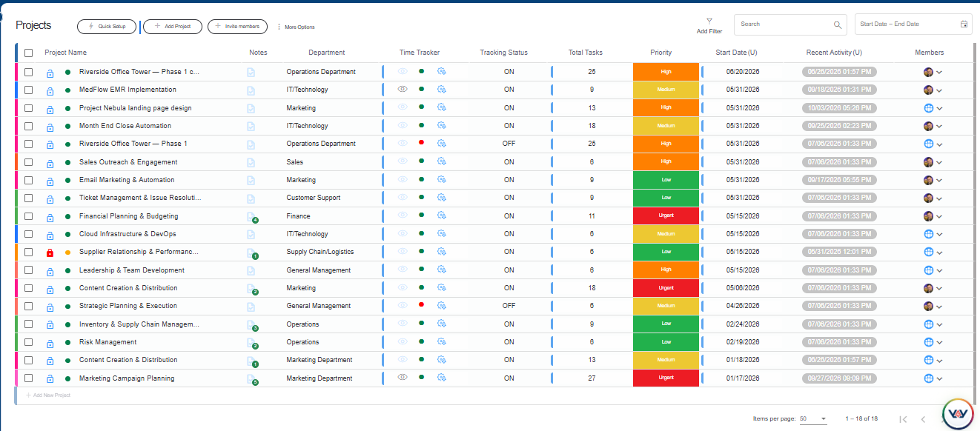The image size is (980, 431).
Task: Expand members chevron for Cloud Infrastructure & DevOps
Action: (x=939, y=234)
